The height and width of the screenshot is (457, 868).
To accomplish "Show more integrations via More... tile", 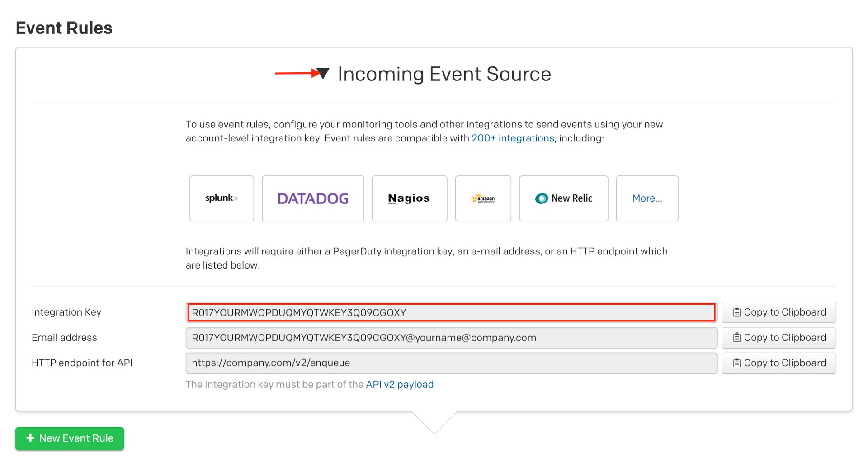I will 647,198.
